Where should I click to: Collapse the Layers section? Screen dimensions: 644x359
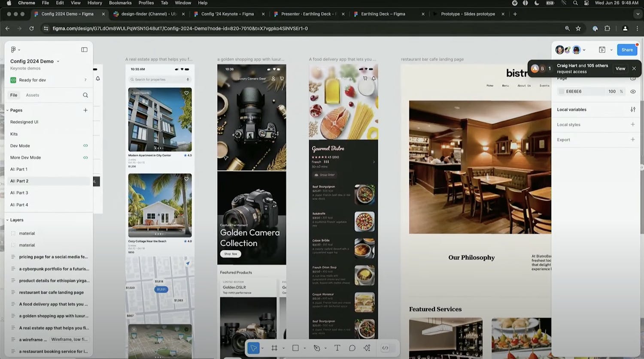pyautogui.click(x=7, y=220)
